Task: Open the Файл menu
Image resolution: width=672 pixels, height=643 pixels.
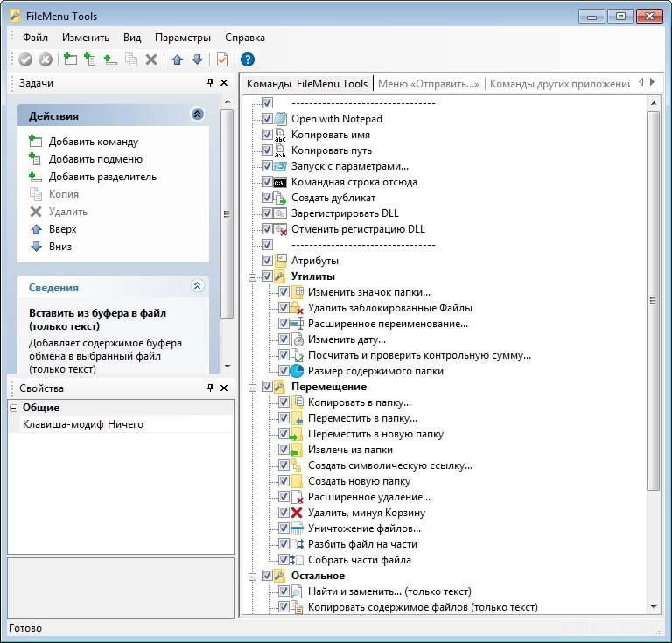Action: [x=35, y=38]
